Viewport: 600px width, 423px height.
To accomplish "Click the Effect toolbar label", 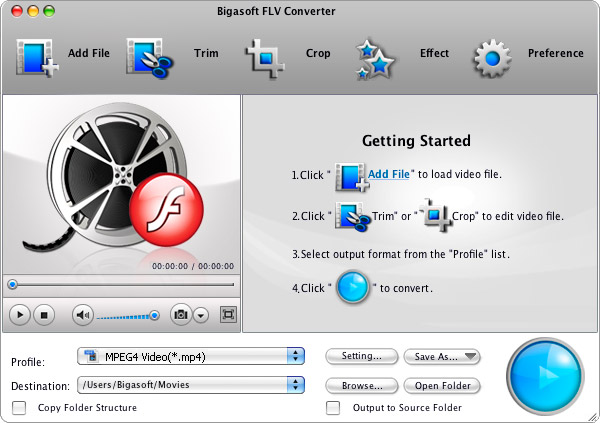I will pos(434,53).
